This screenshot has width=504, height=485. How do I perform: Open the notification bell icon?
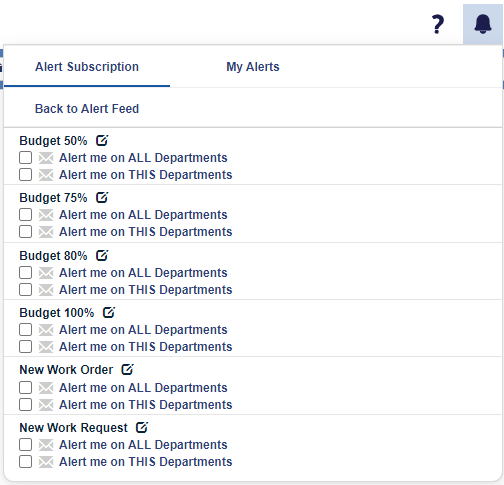[x=483, y=24]
